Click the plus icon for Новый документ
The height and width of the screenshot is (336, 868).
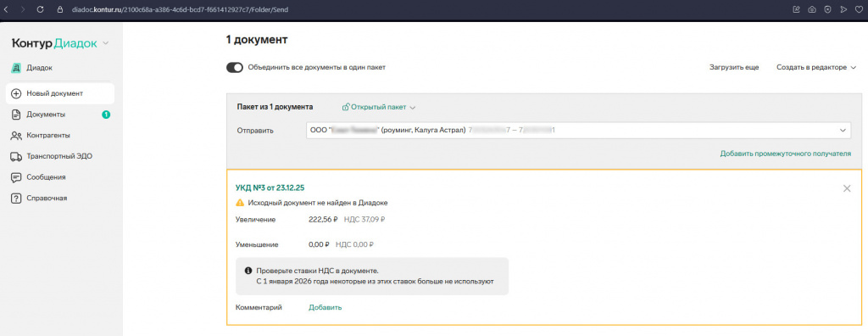16,93
